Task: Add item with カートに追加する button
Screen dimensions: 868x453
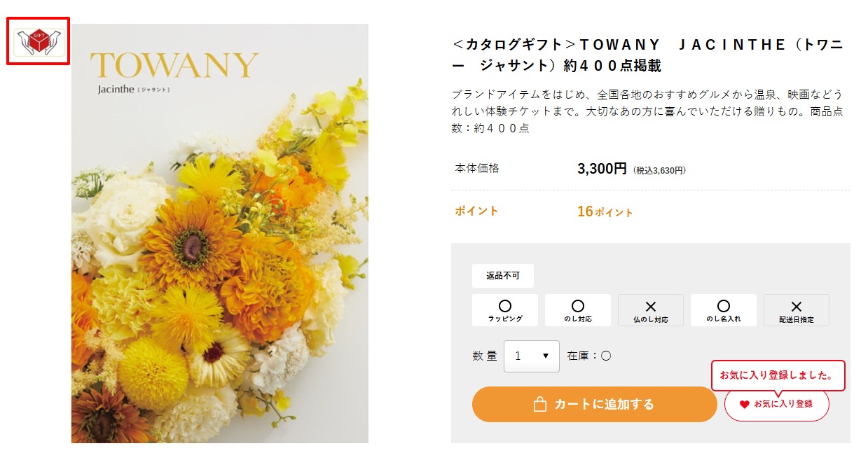Action: (x=594, y=404)
